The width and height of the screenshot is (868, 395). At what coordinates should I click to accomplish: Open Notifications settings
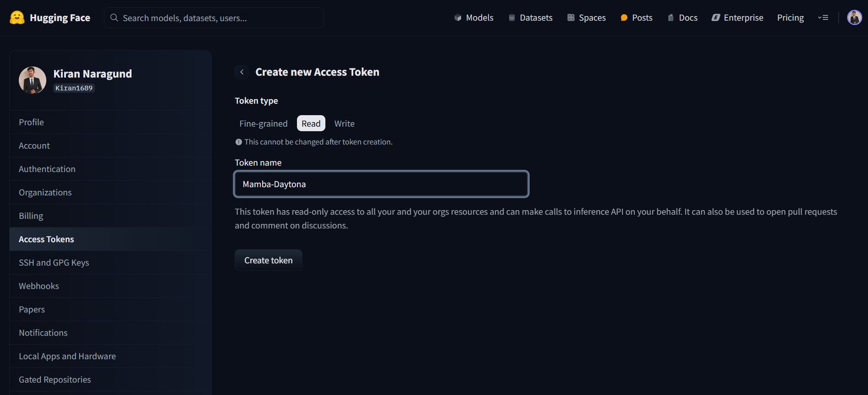pos(110,333)
